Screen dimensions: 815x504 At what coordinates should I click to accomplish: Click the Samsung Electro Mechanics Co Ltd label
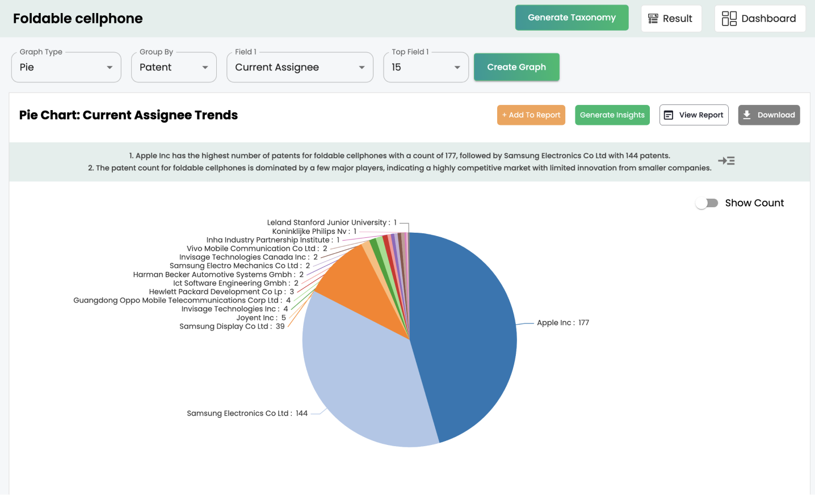(240, 266)
